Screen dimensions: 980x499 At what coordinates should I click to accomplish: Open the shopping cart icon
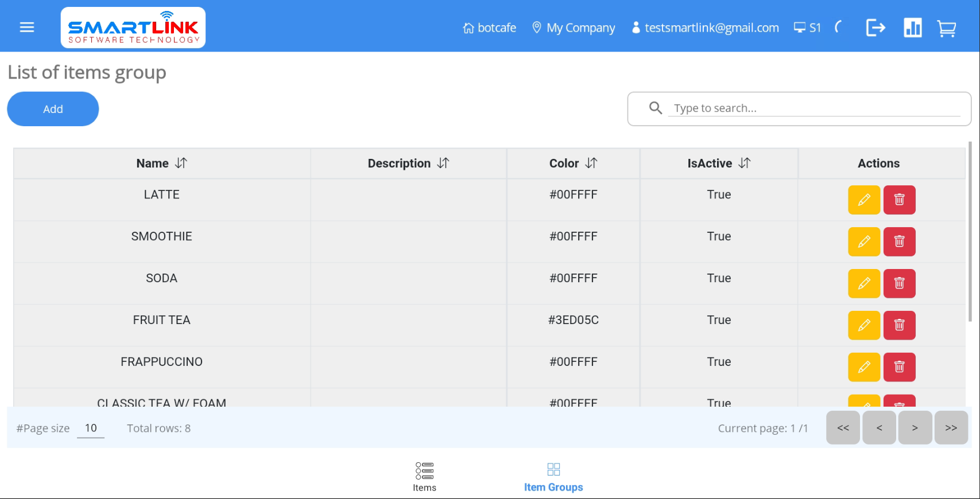[946, 28]
